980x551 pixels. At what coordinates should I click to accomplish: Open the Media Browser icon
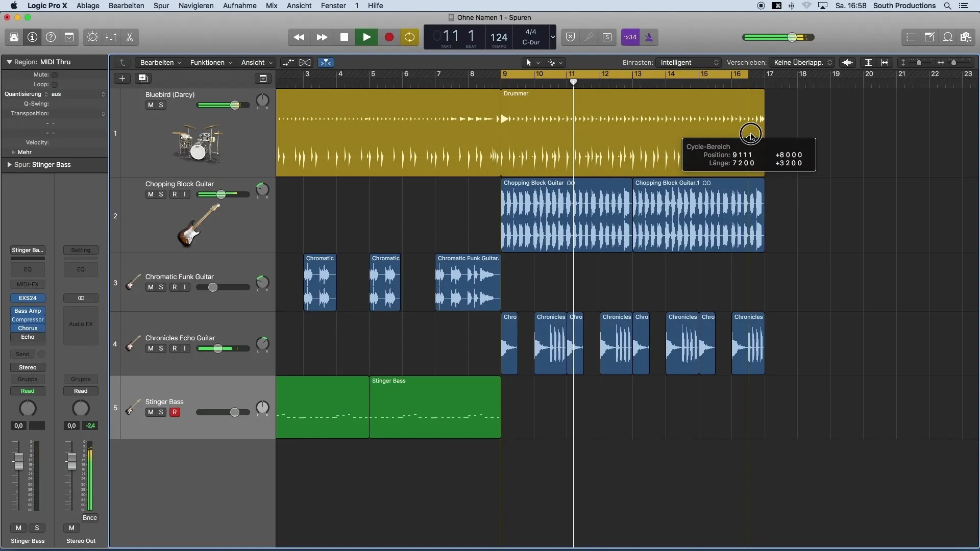[966, 37]
